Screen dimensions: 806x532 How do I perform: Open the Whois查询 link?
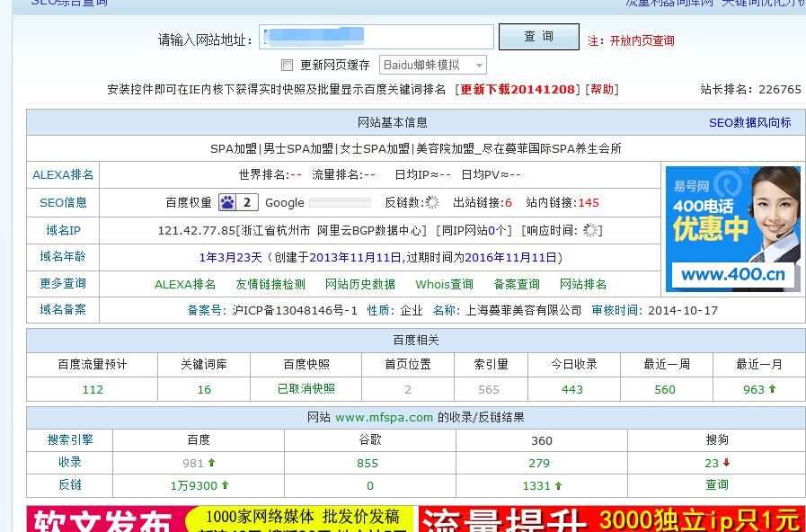click(x=444, y=284)
